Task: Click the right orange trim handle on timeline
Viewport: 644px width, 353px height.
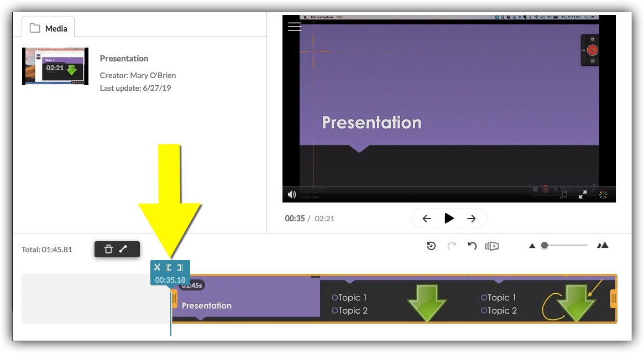Action: (613, 299)
